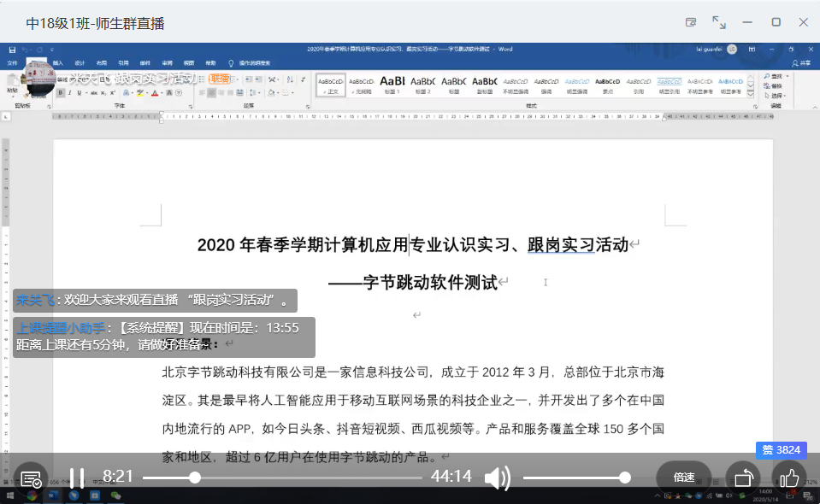The image size is (820, 504).
Task: Click the 赞 3824 likes badge
Action: 782,450
